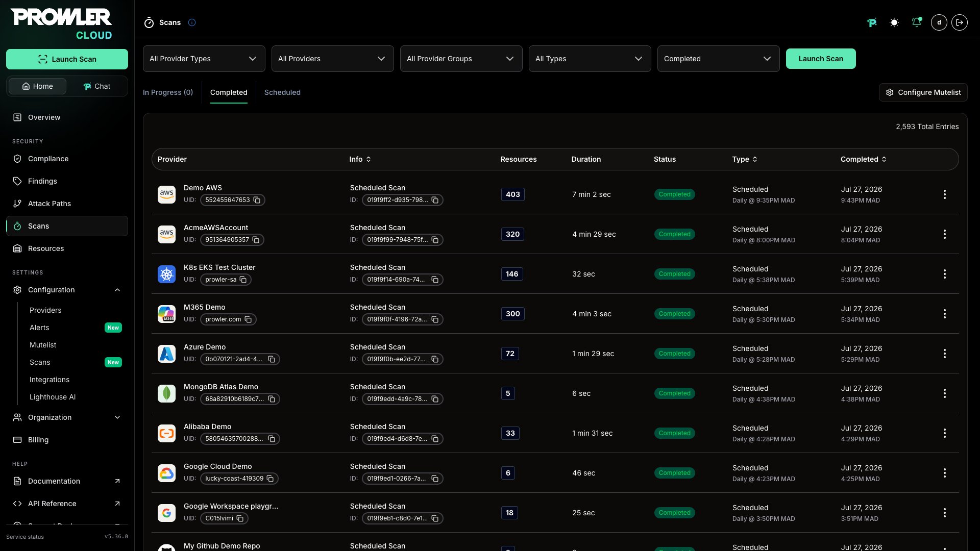Image resolution: width=980 pixels, height=551 pixels.
Task: Click the sidebar Launch Scan button
Action: pos(67,59)
